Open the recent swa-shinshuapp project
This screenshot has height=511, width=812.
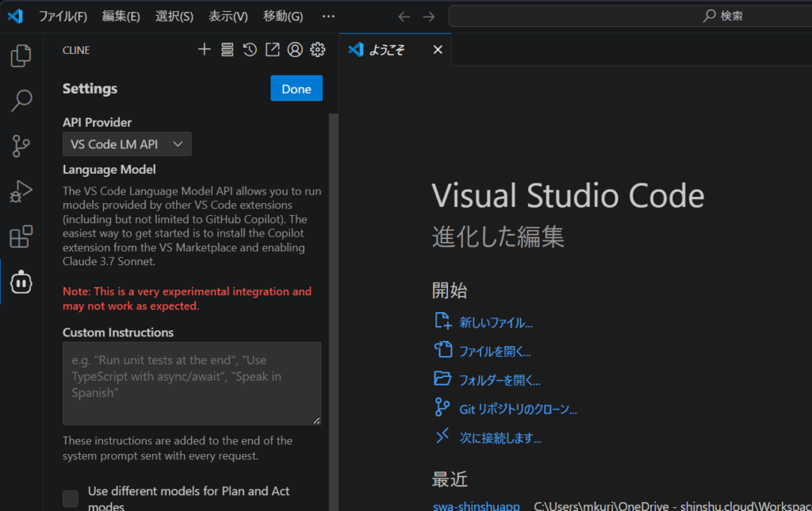point(476,505)
